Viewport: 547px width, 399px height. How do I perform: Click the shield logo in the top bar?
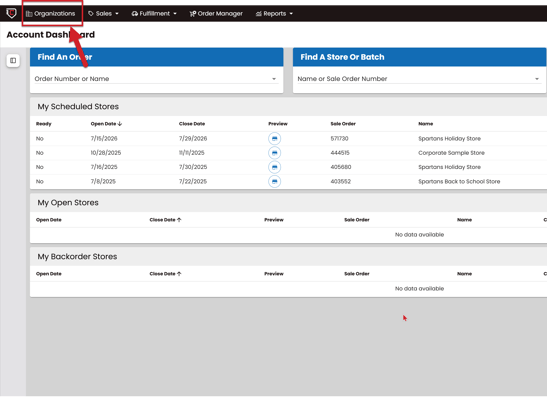click(x=11, y=13)
